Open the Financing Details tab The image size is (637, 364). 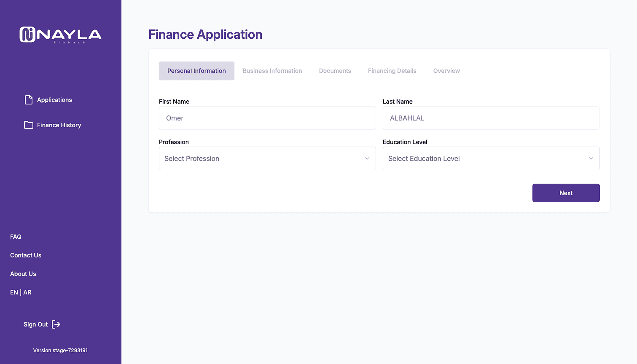(x=392, y=70)
